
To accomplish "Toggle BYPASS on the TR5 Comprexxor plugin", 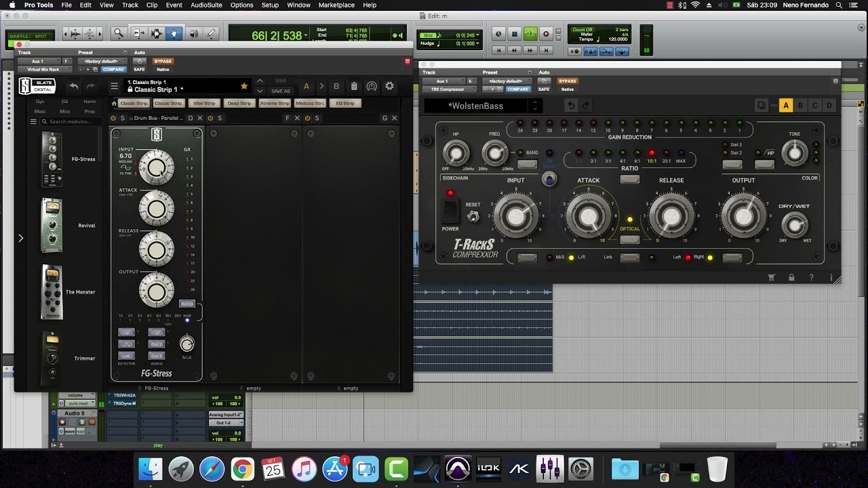I will point(568,81).
